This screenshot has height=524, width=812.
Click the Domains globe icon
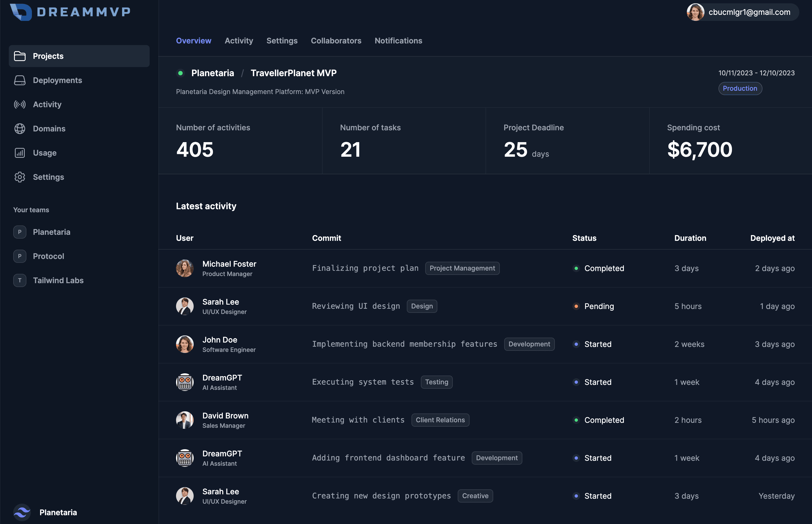click(x=20, y=129)
